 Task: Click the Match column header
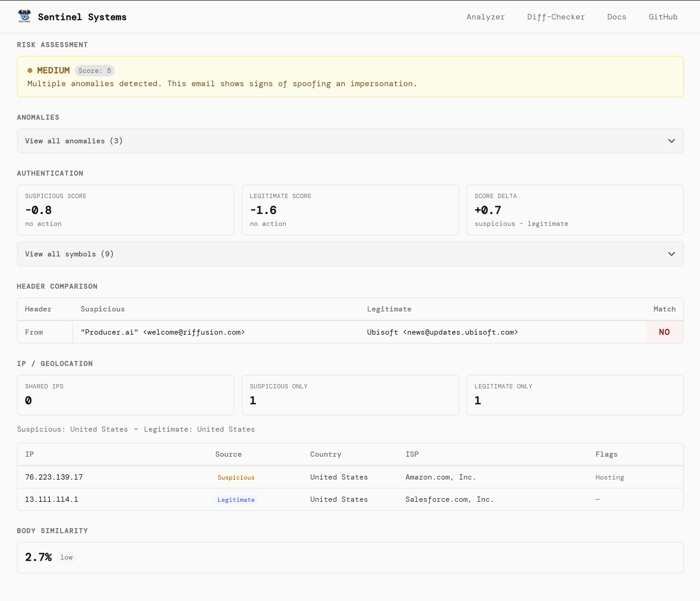664,309
